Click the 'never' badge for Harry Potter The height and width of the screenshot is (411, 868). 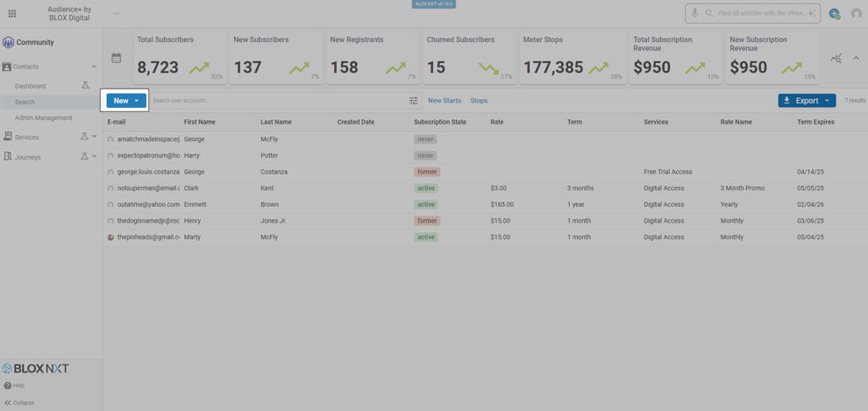(x=425, y=155)
